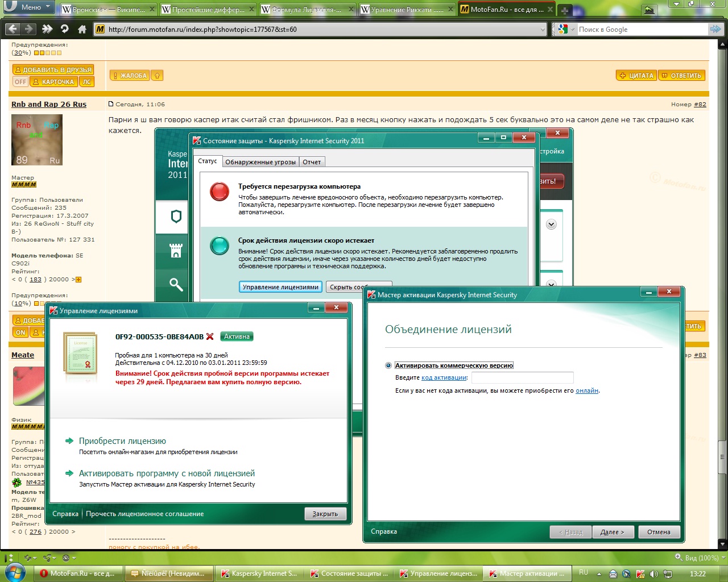Open the Обнаруженные угрозы tab

point(260,162)
